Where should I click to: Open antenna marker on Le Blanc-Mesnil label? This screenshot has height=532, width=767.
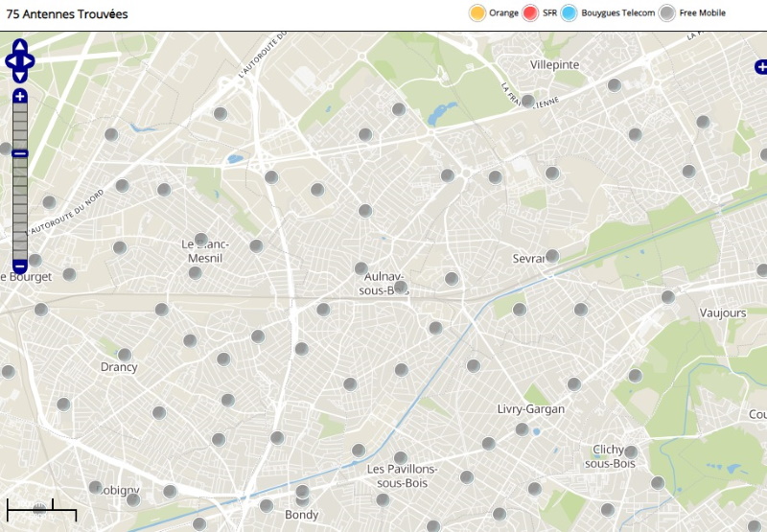point(200,239)
